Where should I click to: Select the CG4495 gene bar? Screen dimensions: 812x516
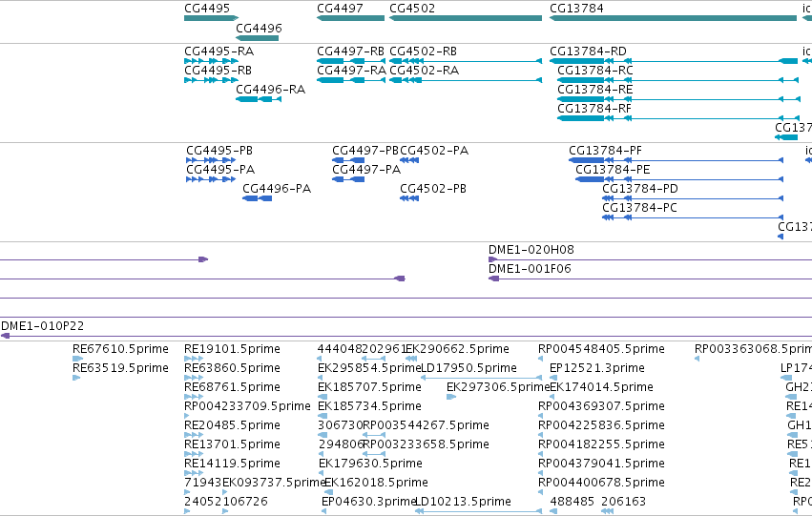coord(211,18)
